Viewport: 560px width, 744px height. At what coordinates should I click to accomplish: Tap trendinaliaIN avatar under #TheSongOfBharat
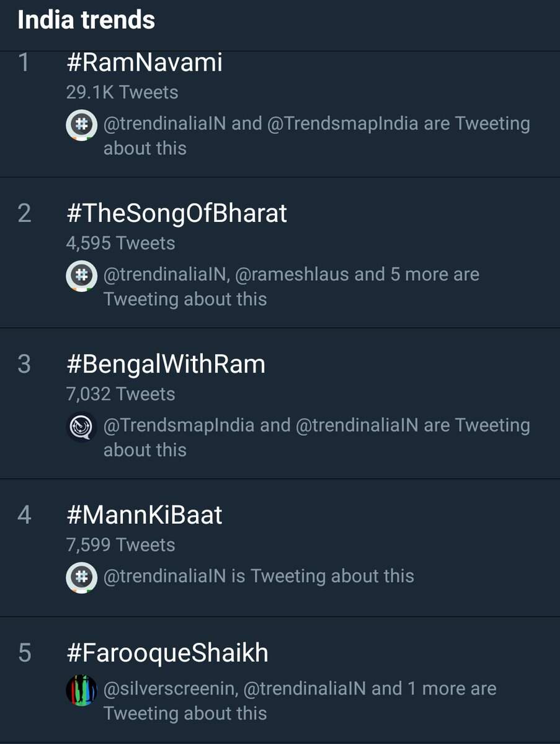[x=81, y=275]
